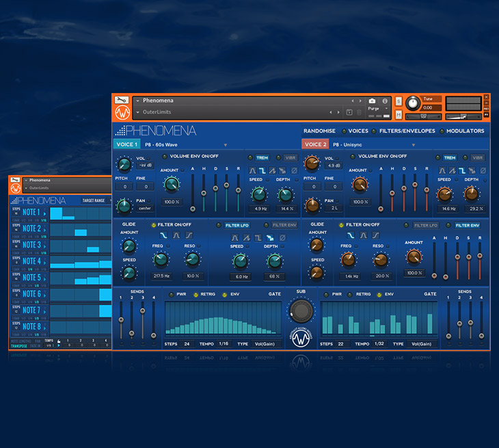Select random waveform in Voice 1 Filter LFO
Image resolution: width=499 pixels, height=448 pixels.
(270, 237)
